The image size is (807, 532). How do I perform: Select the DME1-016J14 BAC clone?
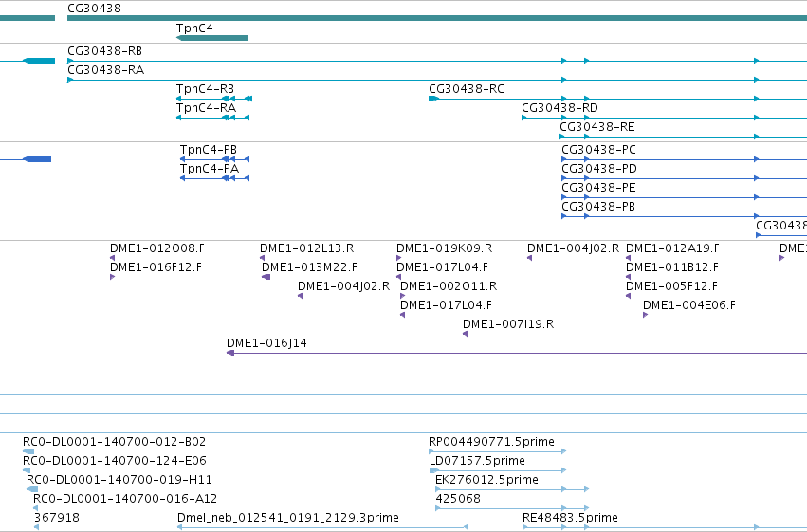click(x=517, y=353)
